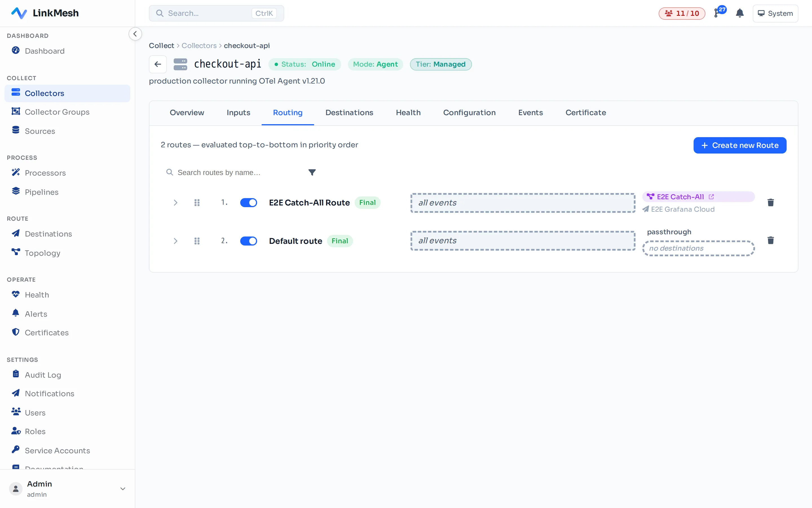Viewport: 812px width, 508px height.
Task: Switch to the Events tab
Action: [531, 113]
